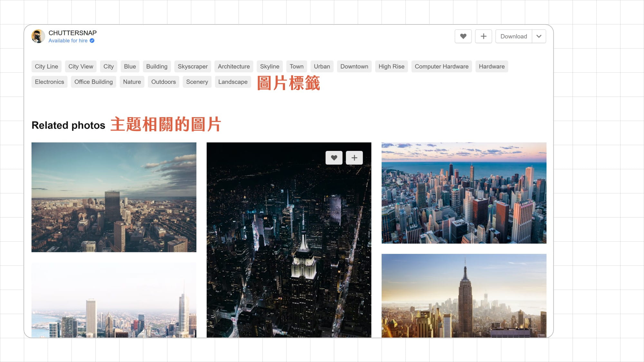644x362 pixels.
Task: Open the night aerial Empire State photo
Action: pos(289,240)
